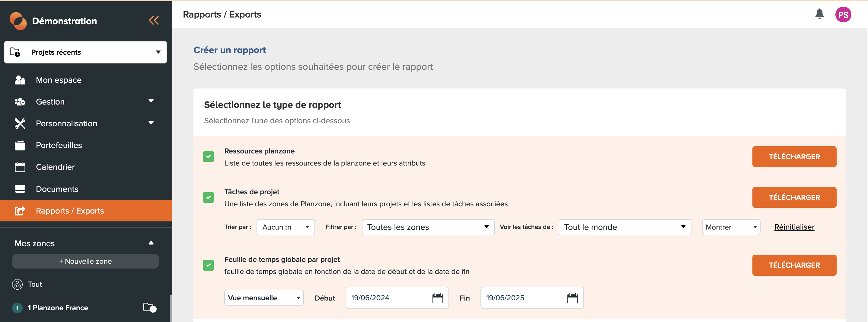The image size is (868, 322).
Task: Click 'Sélectionnez le type de rapport' heading
Action: click(272, 105)
